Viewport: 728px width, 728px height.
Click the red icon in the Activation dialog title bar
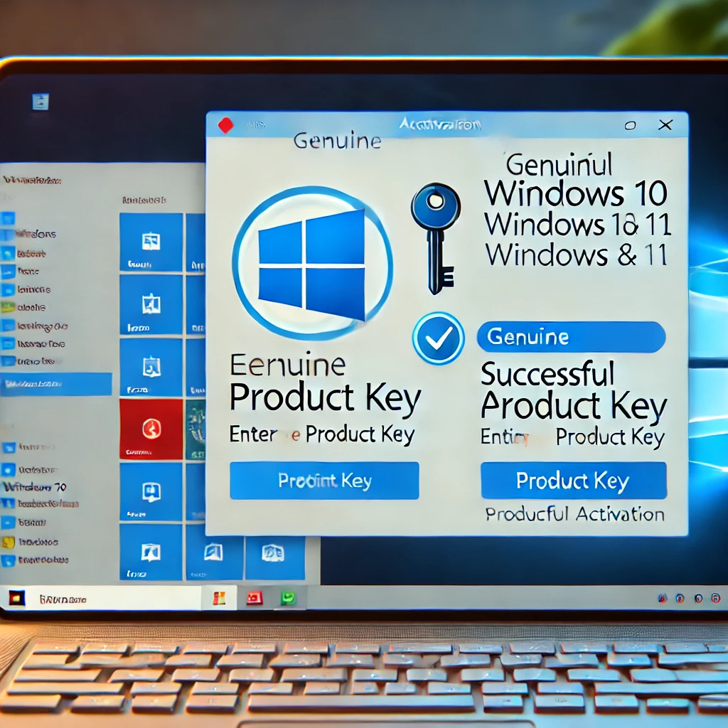225,125
